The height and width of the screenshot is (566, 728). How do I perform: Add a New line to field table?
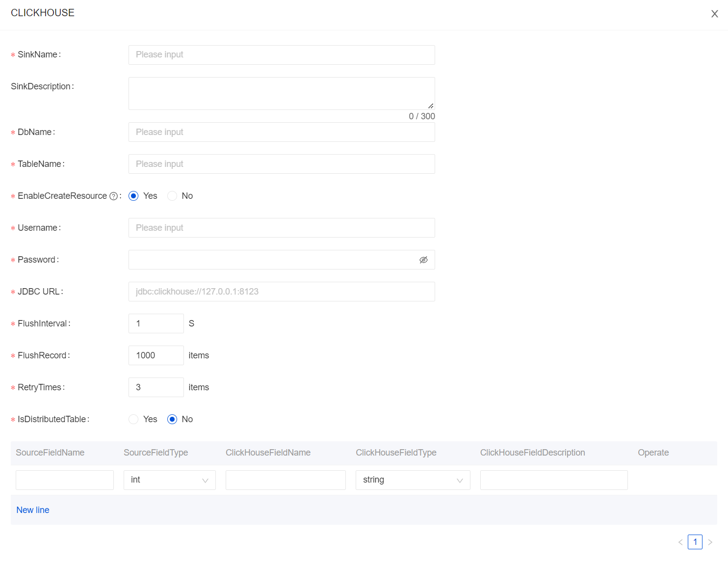[x=33, y=510]
